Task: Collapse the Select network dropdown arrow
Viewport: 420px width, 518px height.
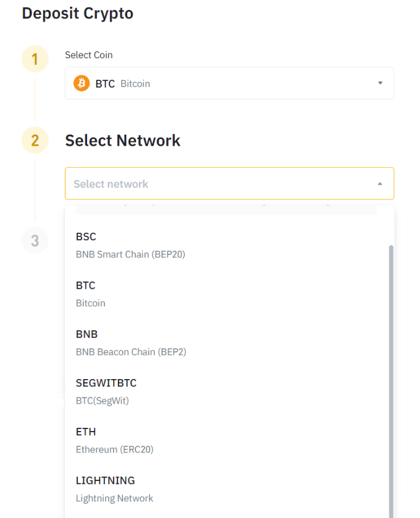Action: [380, 184]
